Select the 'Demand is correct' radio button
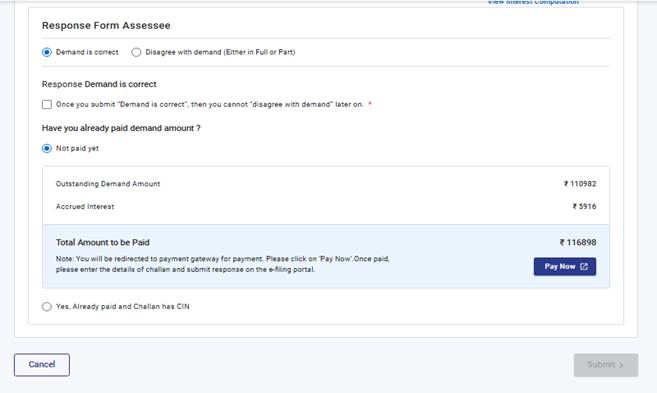 tap(47, 52)
